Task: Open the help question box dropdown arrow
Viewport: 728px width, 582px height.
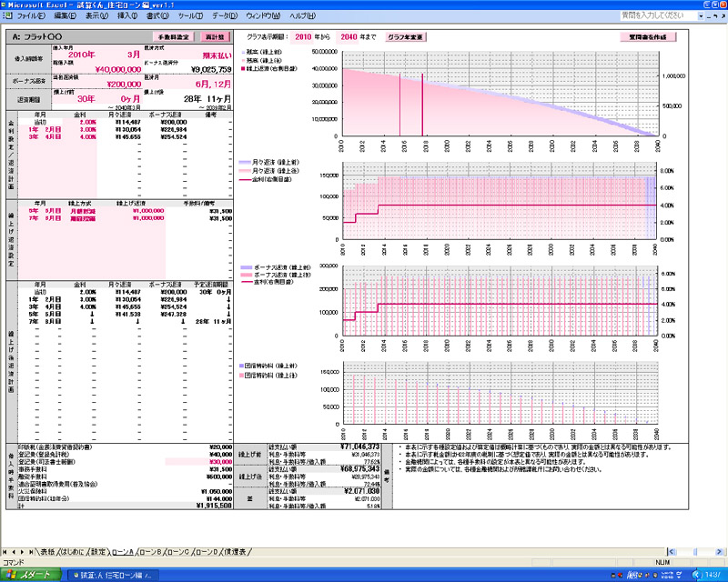Action: 701,15
